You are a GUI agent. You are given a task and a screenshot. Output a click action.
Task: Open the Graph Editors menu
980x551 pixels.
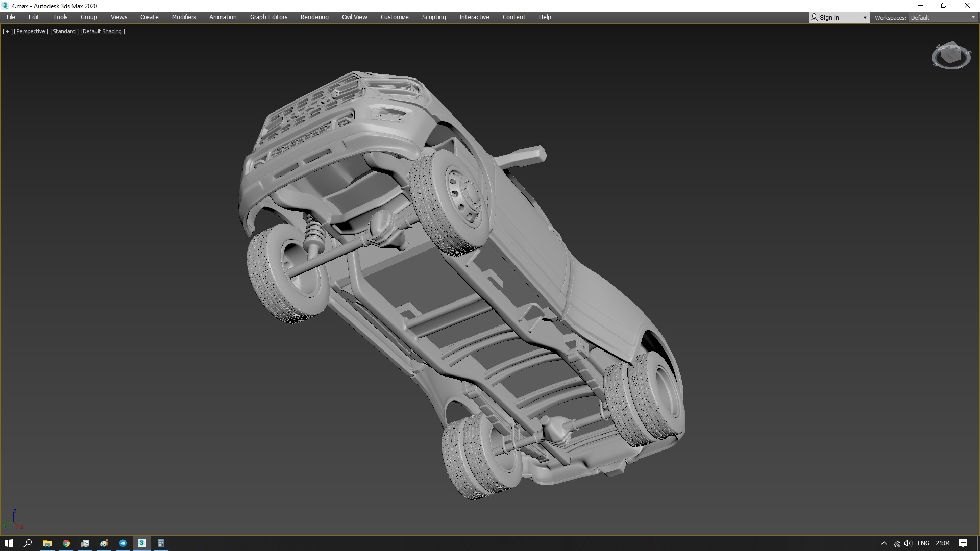[x=268, y=17]
